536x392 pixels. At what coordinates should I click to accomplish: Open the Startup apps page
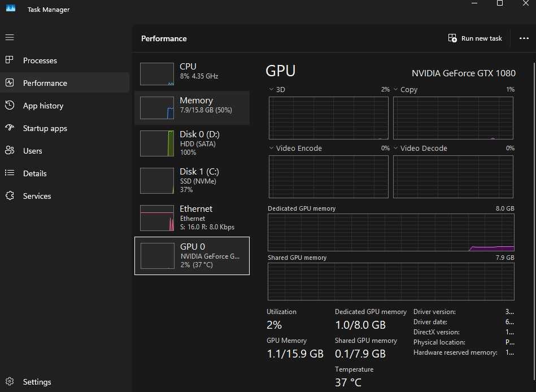click(64, 128)
